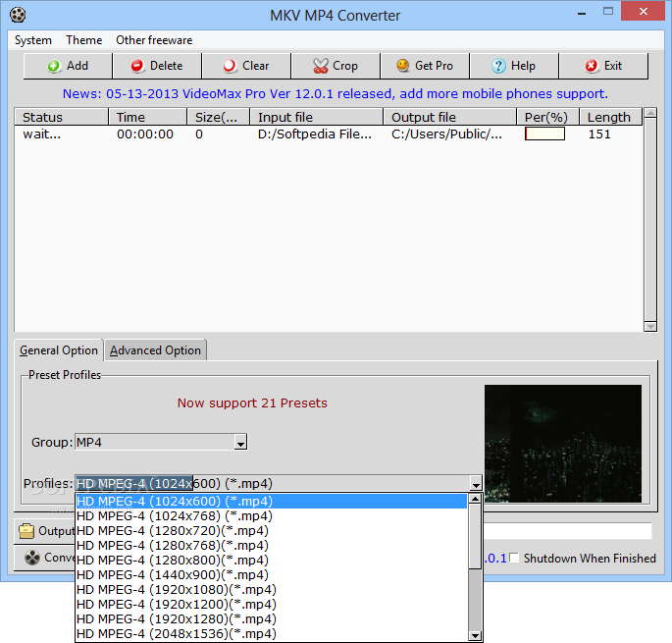The height and width of the screenshot is (643, 672).
Task: Select HD MPEG-4 (2048x1536) profile
Action: click(272, 633)
